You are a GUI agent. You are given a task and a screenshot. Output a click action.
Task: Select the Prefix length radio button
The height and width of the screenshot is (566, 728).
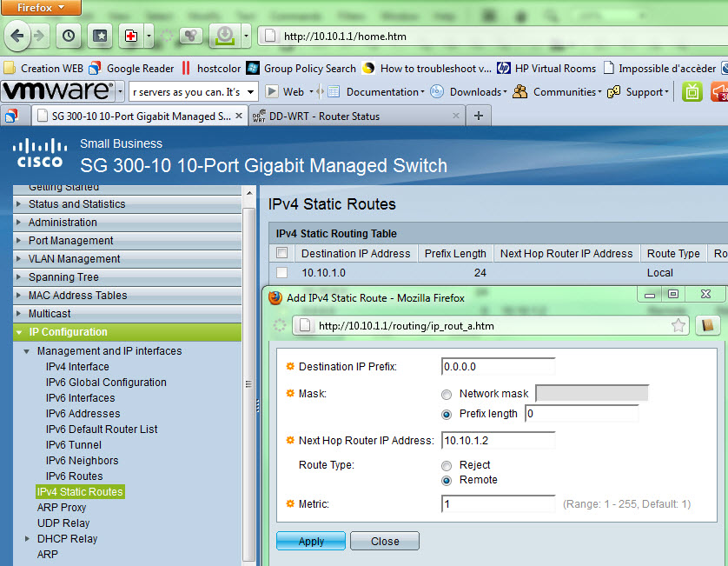click(x=447, y=415)
